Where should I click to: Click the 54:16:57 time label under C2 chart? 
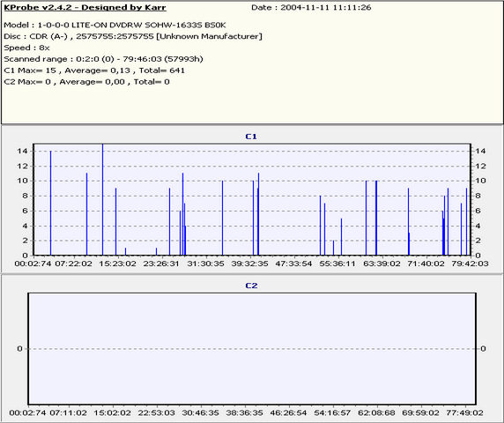click(x=332, y=412)
